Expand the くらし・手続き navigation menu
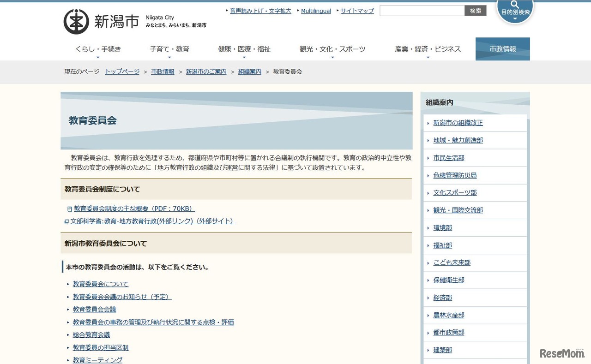The image size is (591, 364). (98, 49)
